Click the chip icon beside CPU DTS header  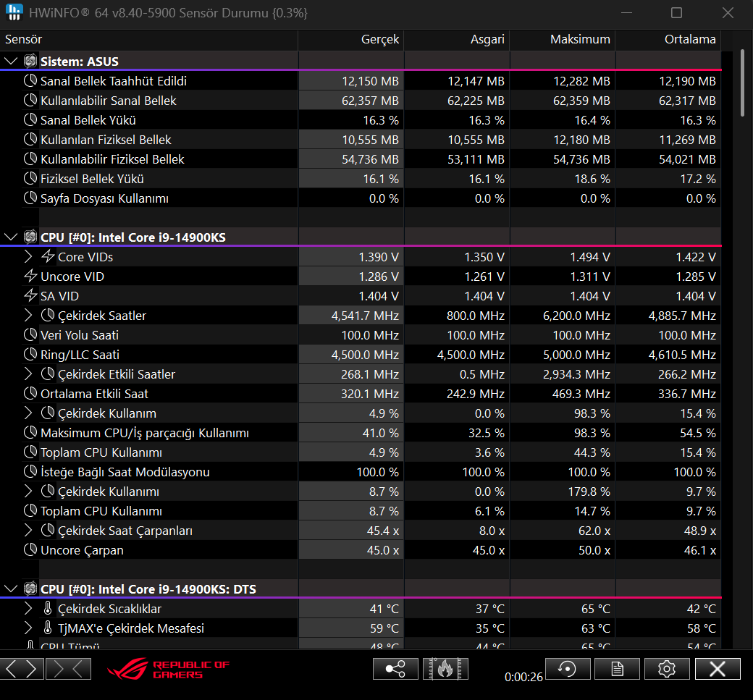[30, 589]
